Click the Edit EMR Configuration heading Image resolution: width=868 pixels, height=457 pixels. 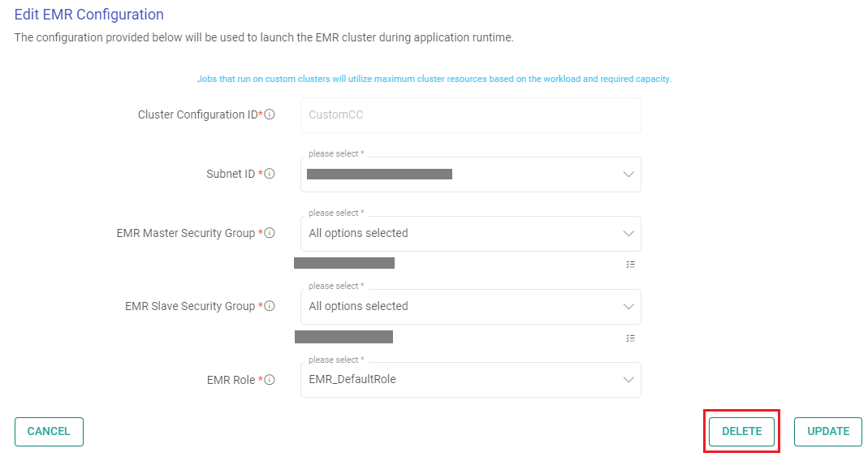[x=89, y=15]
